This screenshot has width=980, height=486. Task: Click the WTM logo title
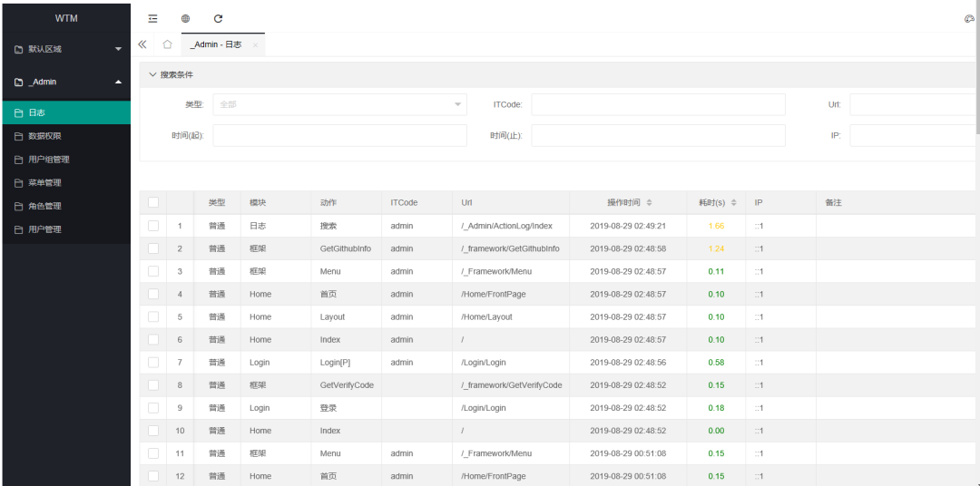pyautogui.click(x=66, y=18)
